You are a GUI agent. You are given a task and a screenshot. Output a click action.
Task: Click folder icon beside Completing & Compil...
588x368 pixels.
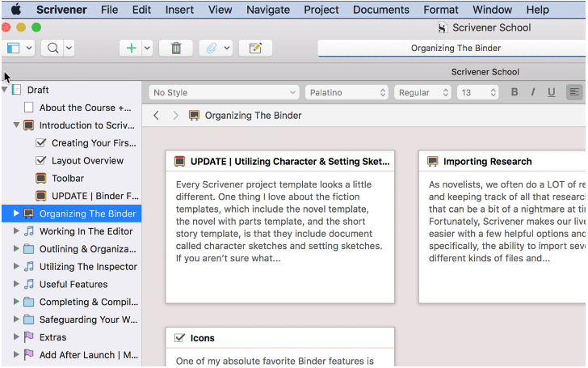coord(29,302)
